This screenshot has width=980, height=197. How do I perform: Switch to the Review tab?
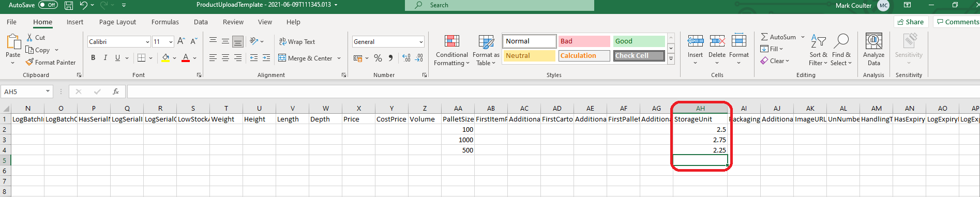[x=233, y=22]
